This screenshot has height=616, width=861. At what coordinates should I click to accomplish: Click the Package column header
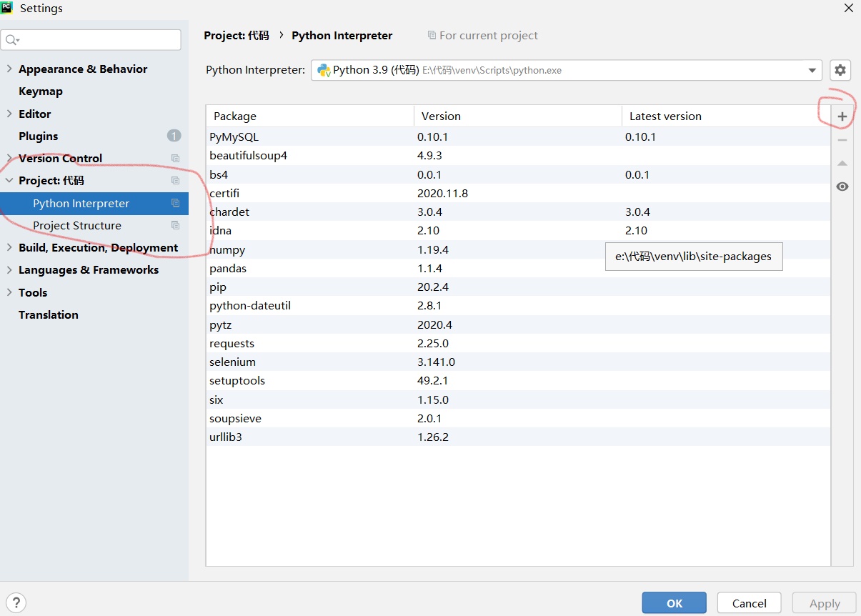pyautogui.click(x=310, y=116)
